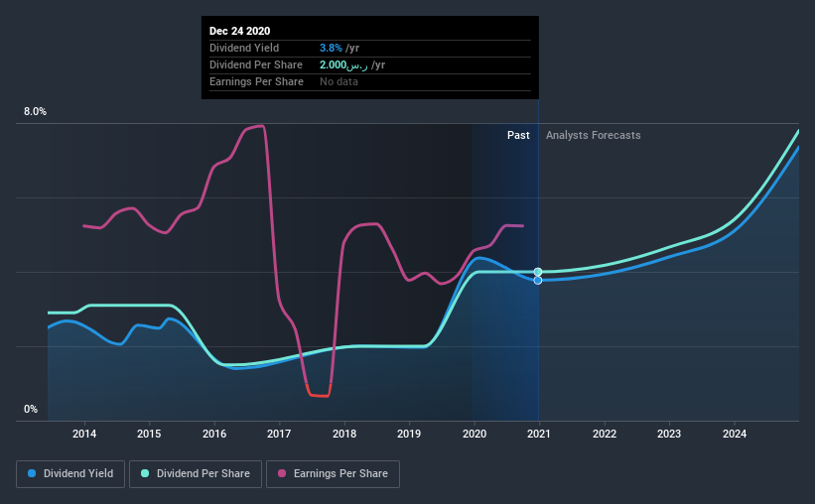Toggle the Dividend Per Share legend button
Screen dimensions: 815x504
coord(196,474)
